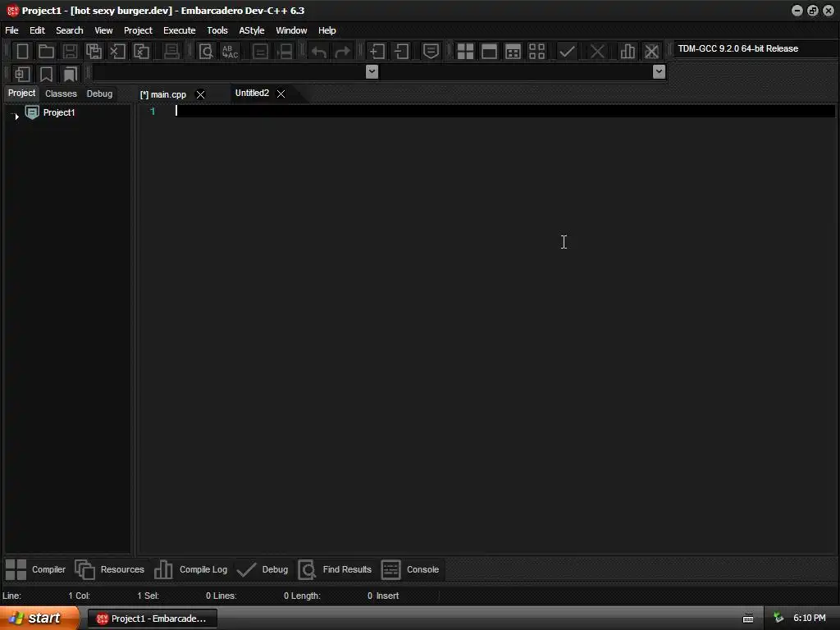Image resolution: width=840 pixels, height=630 pixels.
Task: Click the Unindent icon
Action: [x=401, y=52]
